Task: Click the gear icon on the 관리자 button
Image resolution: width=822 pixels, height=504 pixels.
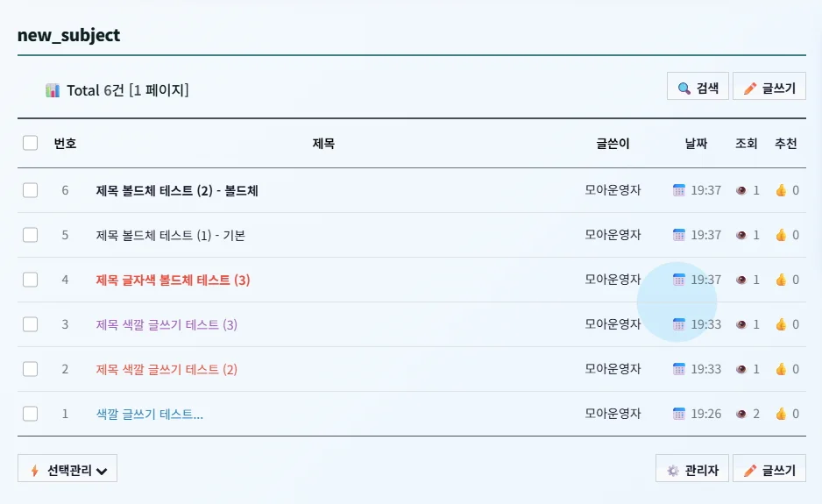Action: 673,471
